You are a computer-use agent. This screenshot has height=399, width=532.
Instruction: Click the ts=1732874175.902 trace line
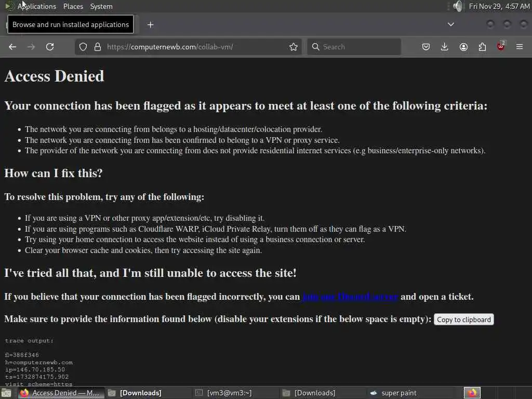(37, 377)
